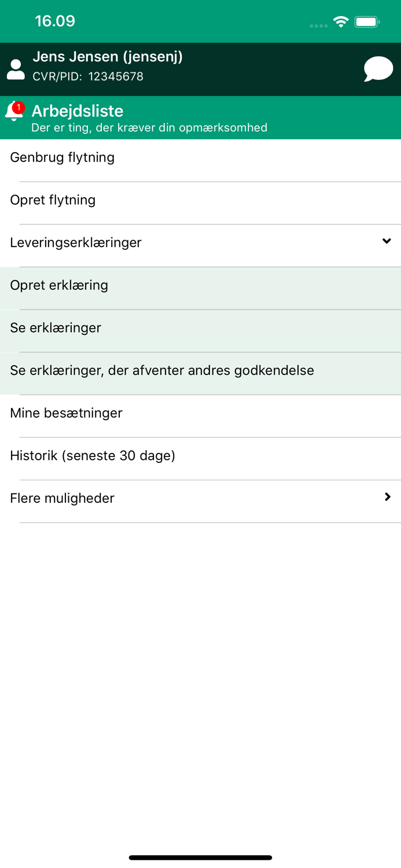Collapse the Leveringserklæringer section
Screen dimensions: 401x868
(x=387, y=240)
